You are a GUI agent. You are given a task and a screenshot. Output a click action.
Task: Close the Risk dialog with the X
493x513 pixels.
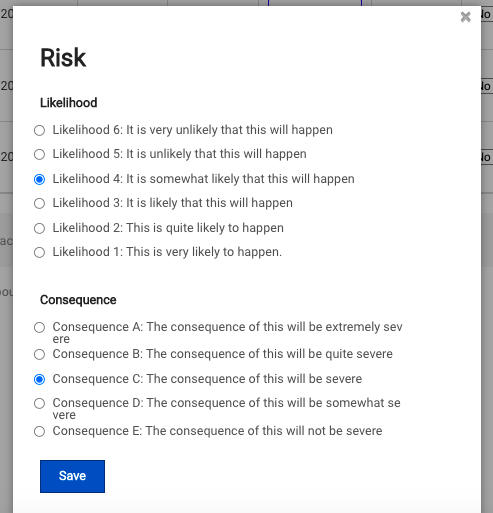pyautogui.click(x=465, y=17)
